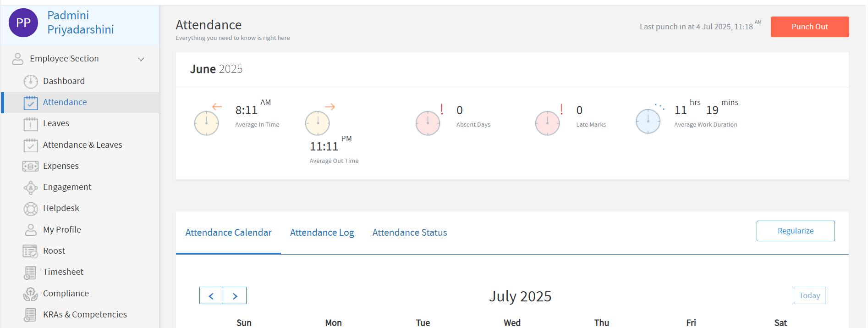
Task: Click the Engagement icon in sidebar
Action: [31, 188]
